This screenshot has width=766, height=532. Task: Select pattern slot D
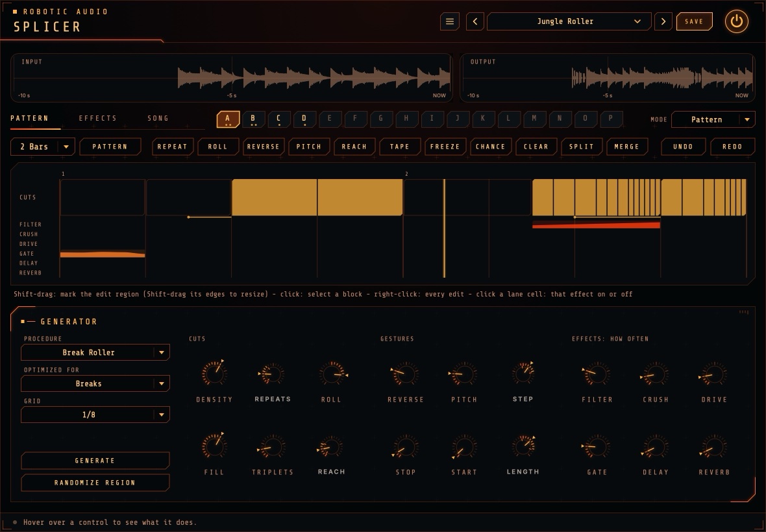point(304,119)
